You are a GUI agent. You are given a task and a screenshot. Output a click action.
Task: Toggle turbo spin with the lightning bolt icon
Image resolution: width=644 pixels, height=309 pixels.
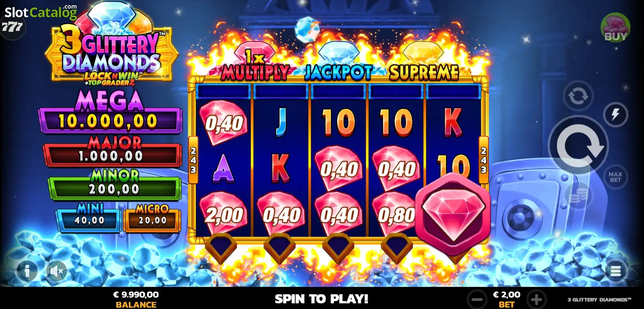[615, 114]
